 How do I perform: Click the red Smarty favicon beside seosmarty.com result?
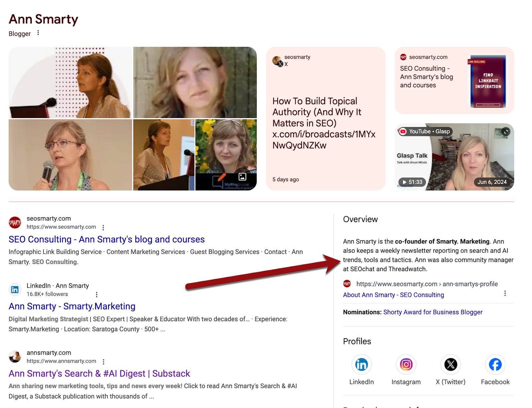[15, 222]
